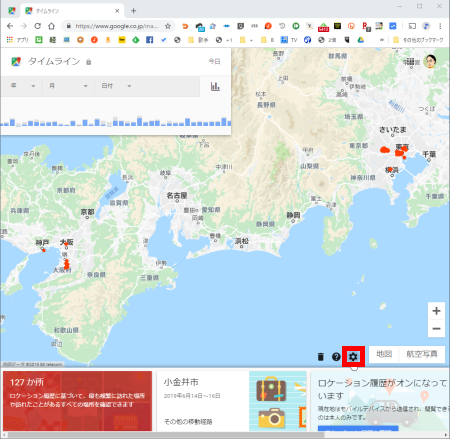Click the cast media icon in toolbar
The image size is (450, 439).
pyautogui.click(x=412, y=26)
